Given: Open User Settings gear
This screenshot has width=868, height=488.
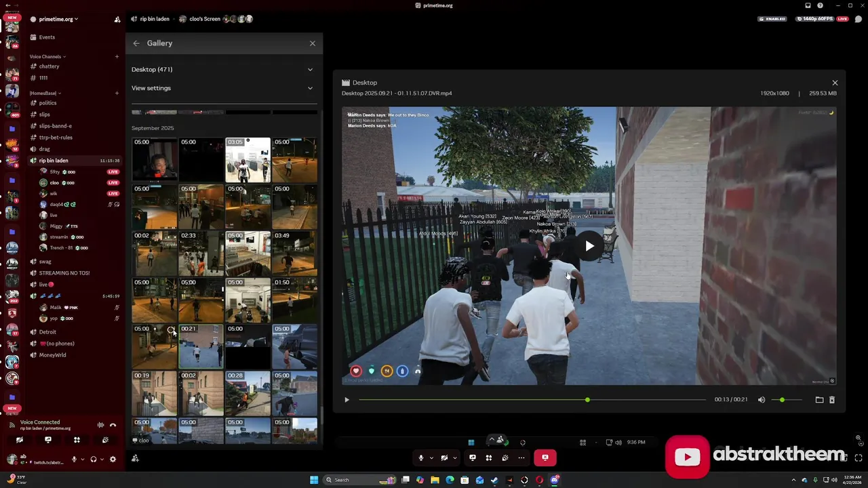Looking at the screenshot, I should coord(113,459).
